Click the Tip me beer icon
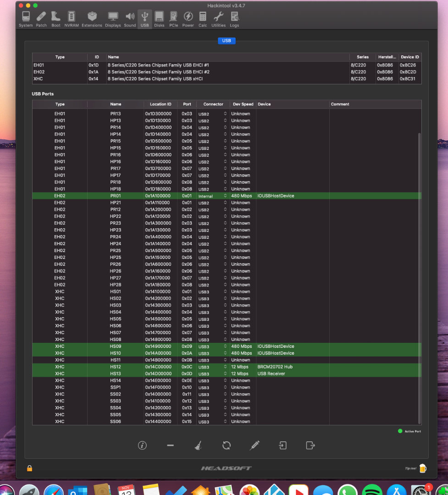448x495 pixels. click(x=423, y=468)
